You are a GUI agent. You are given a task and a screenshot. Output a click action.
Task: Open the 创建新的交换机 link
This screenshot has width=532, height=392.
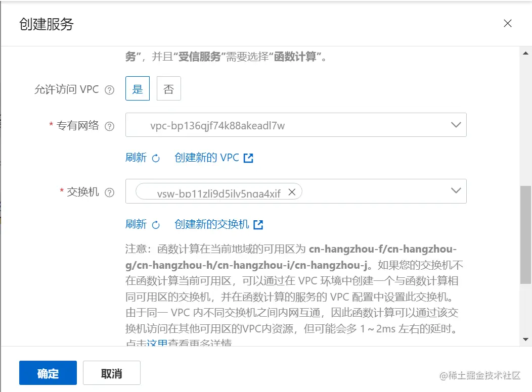(212, 224)
